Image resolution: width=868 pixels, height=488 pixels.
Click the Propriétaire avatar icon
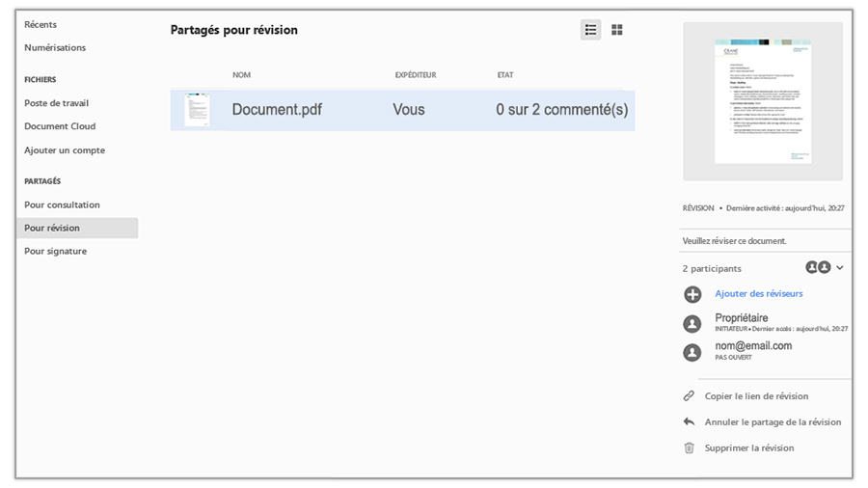pyautogui.click(x=692, y=324)
